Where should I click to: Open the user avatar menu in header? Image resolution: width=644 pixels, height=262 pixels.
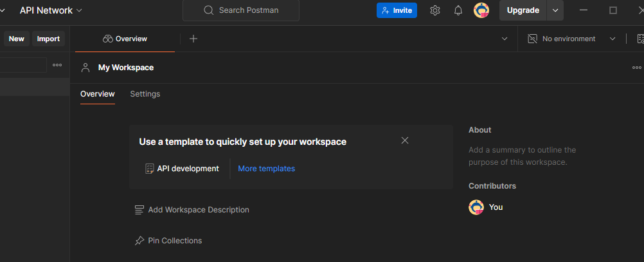481,10
